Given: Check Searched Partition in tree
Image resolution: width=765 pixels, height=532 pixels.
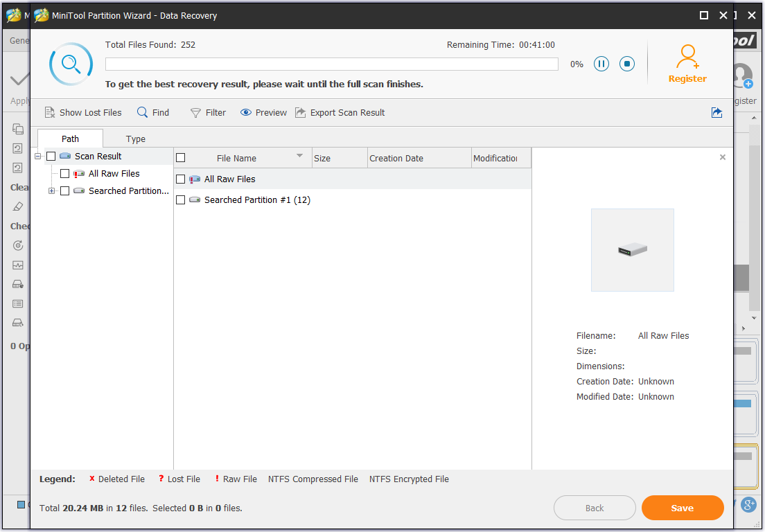Looking at the screenshot, I should 64,190.
